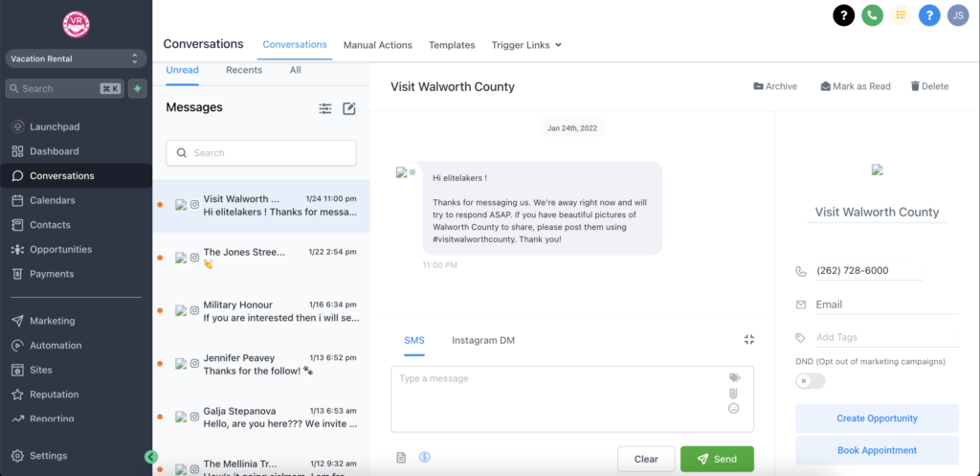Click the Add Tags field
This screenshot has width=980, height=476.
(887, 337)
